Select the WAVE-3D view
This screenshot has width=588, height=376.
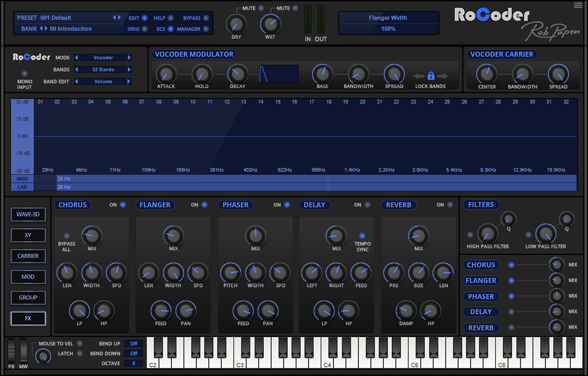[x=28, y=214]
